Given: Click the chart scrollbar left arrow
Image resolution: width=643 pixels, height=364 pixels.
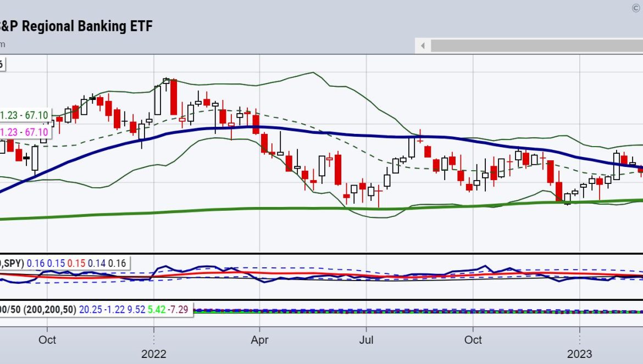Looking at the screenshot, I should pos(423,46).
